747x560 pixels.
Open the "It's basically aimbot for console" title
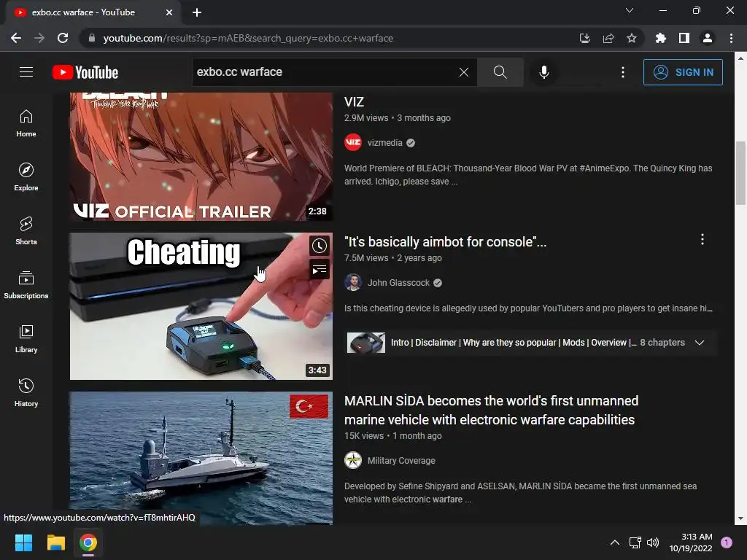[445, 242]
